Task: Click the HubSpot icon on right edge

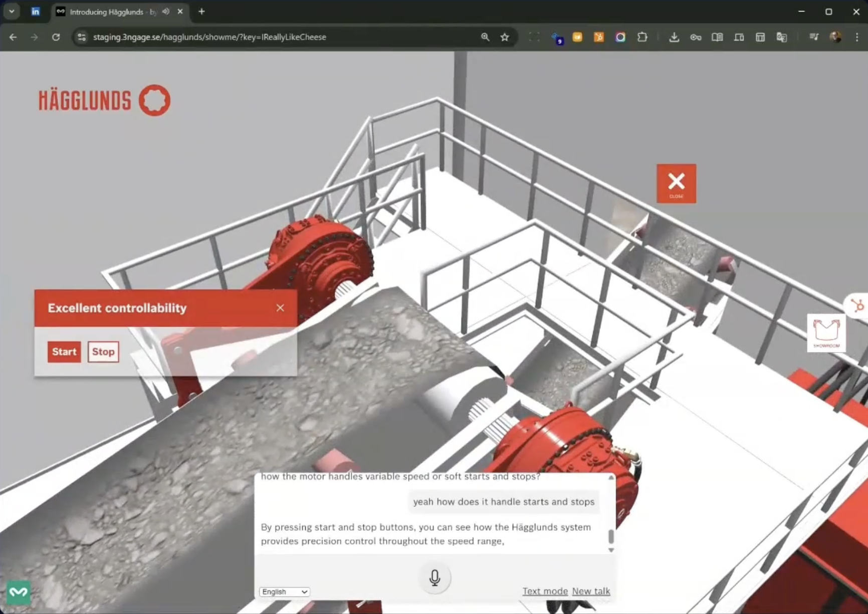Action: point(858,305)
